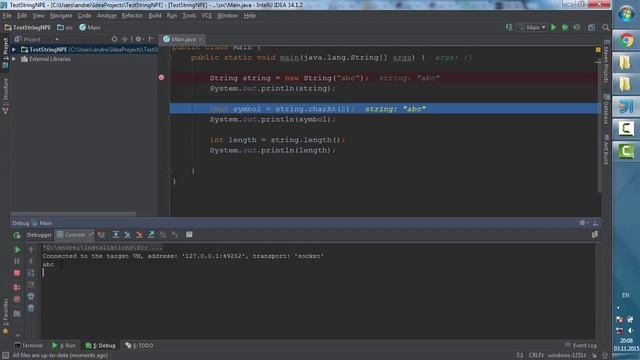Screen dimensions: 640x360
Task: Open Ant Build side panel
Action: [x=606, y=150]
